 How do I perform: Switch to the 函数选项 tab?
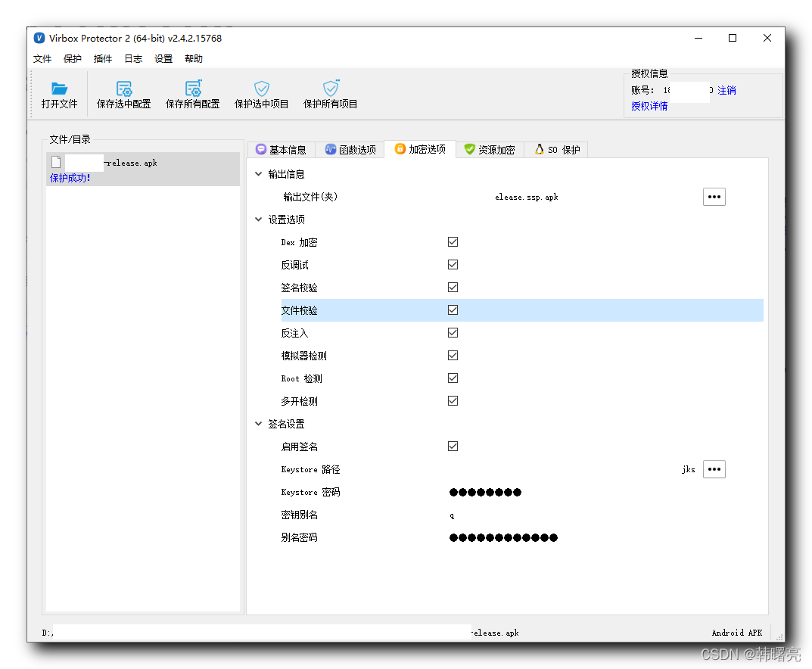tap(350, 150)
